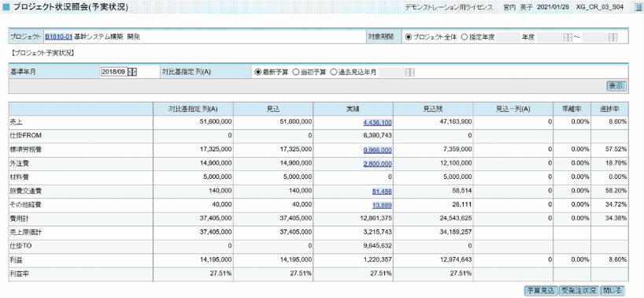Screen dimensions: 644x298
Task: Click the 年度 year input field
Action: pyautogui.click(x=509, y=36)
